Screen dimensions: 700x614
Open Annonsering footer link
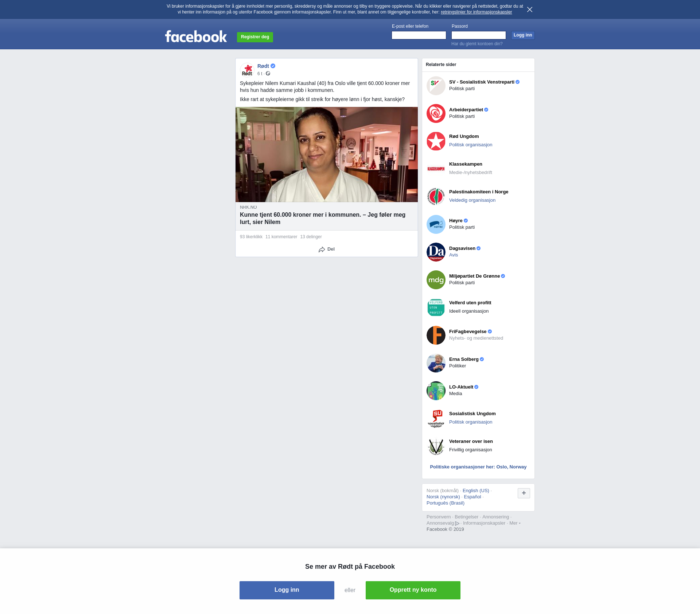click(495, 517)
